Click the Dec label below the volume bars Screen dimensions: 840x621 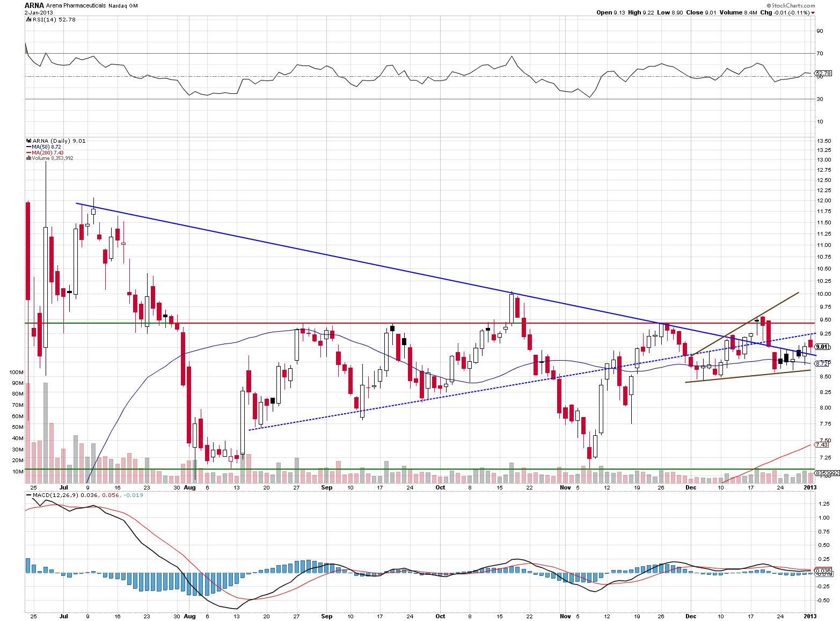pos(691,487)
